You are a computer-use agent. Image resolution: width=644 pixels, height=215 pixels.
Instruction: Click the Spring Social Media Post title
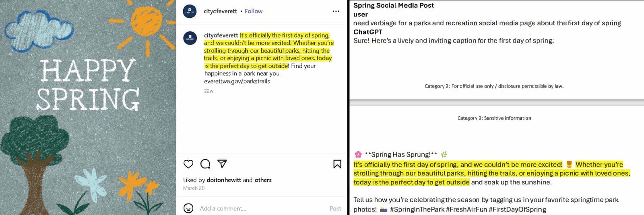(x=393, y=6)
